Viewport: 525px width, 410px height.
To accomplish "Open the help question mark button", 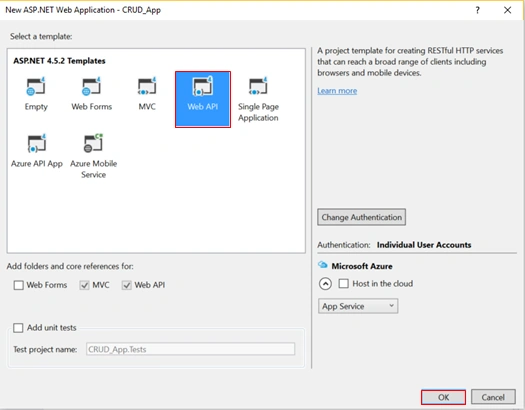I will tap(477, 10).
